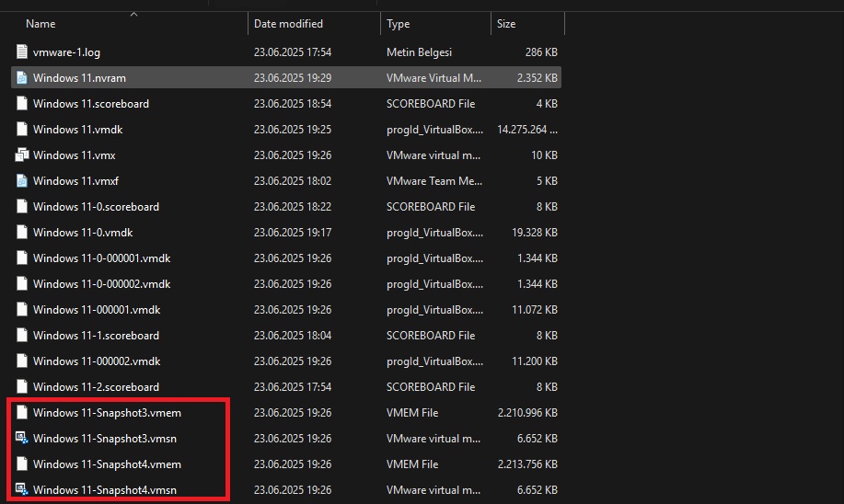The height and width of the screenshot is (504, 844).
Task: Select the file named Windows 11-0-000001.vmdk
Action: [102, 258]
